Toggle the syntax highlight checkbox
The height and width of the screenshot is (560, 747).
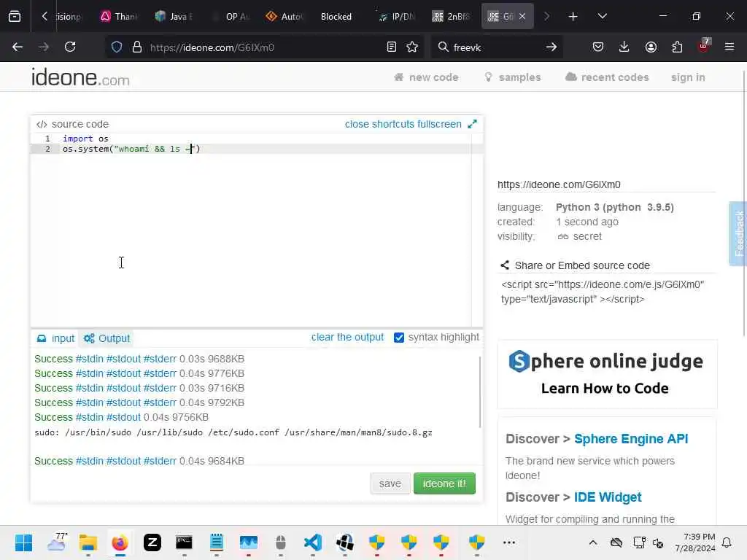(399, 338)
